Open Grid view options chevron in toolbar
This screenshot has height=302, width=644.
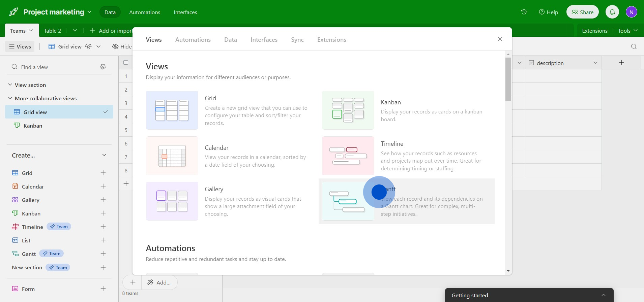coord(98,46)
